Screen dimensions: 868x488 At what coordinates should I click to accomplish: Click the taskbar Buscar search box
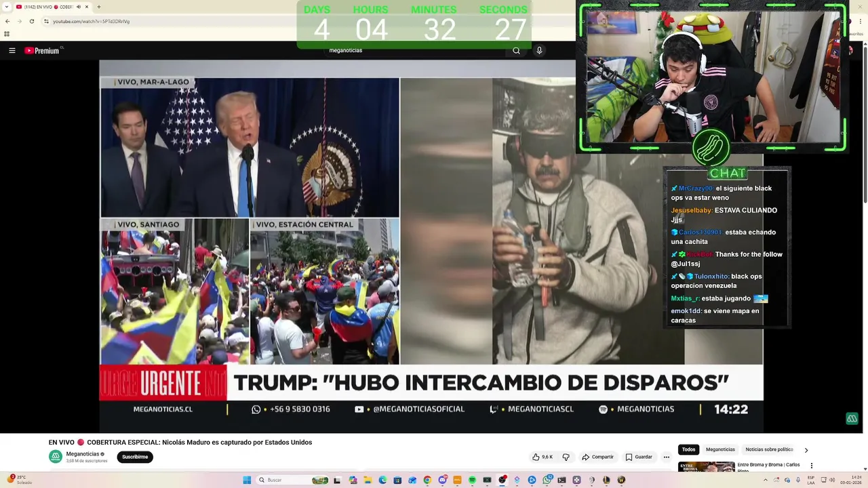point(292,480)
